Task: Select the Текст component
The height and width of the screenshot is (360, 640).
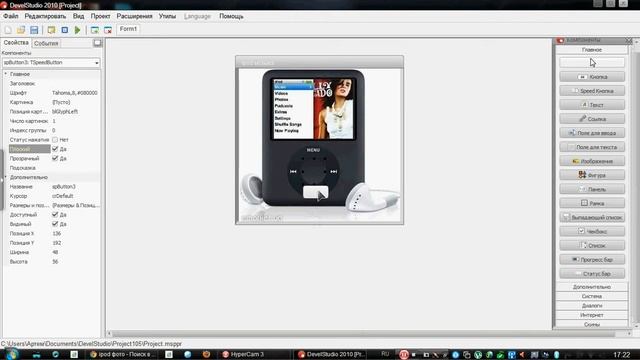Action: click(x=592, y=105)
